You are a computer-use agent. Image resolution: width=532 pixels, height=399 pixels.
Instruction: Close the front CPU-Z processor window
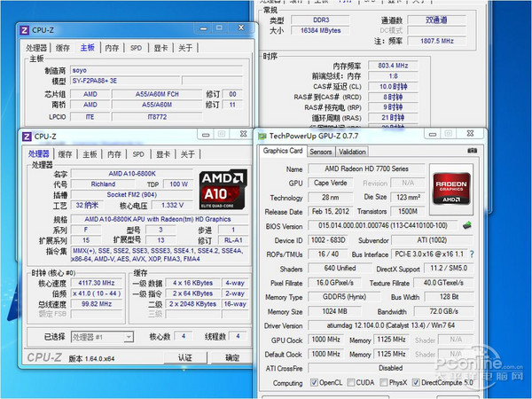coord(243,134)
